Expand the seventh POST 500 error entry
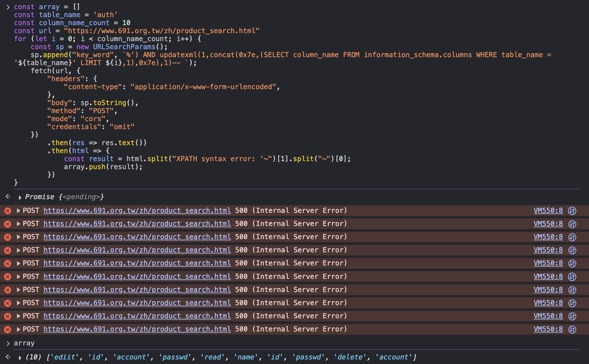Viewport: 589px width, 364px height. click(18, 290)
